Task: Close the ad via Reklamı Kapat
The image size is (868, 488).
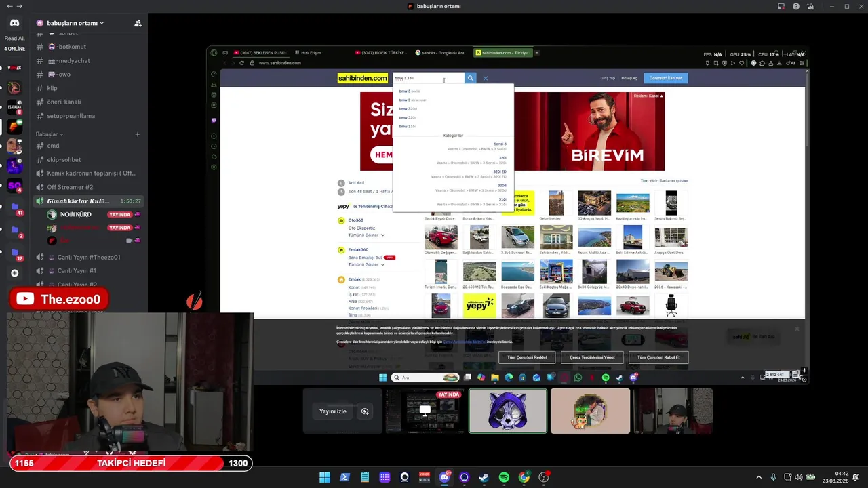Action: click(648, 96)
